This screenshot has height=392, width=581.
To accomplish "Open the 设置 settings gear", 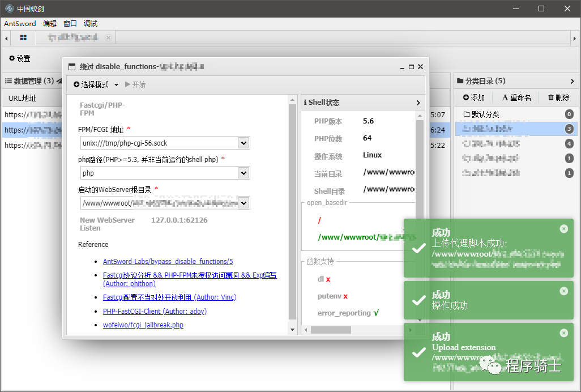I will [20, 58].
